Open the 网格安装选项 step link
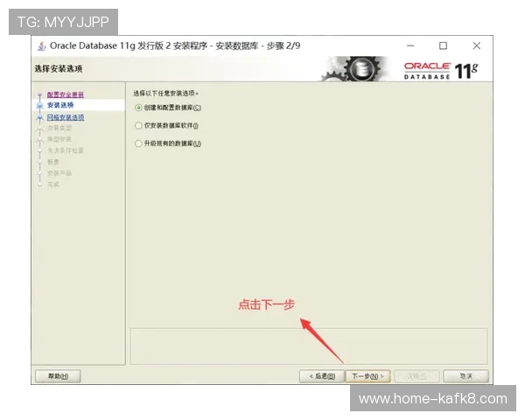525x420 pixels. 66,117
